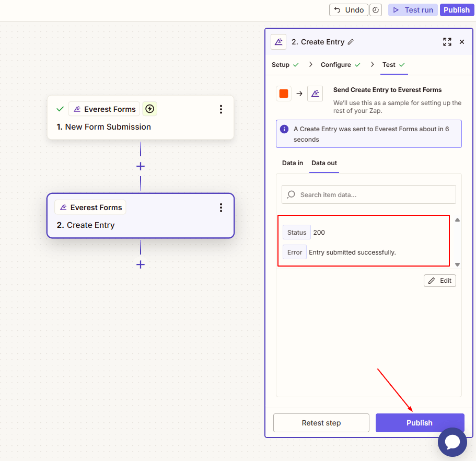
Task: Click the Retest step button
Action: pos(321,423)
